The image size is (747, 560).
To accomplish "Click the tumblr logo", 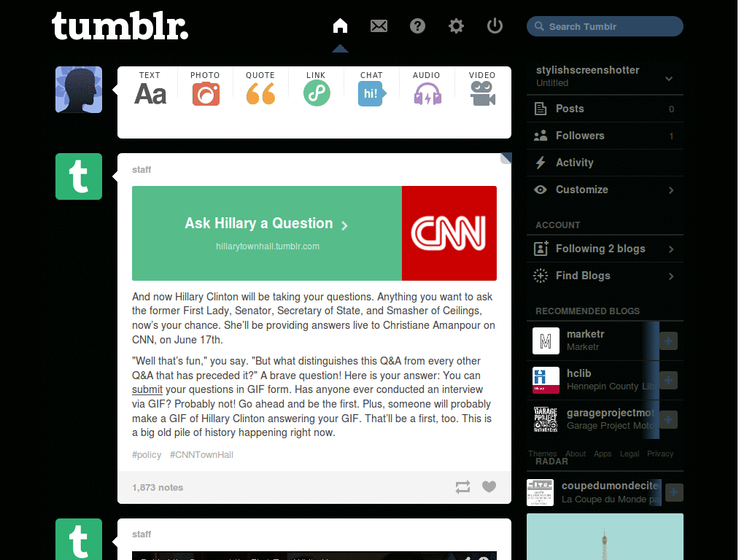I will click(x=120, y=26).
